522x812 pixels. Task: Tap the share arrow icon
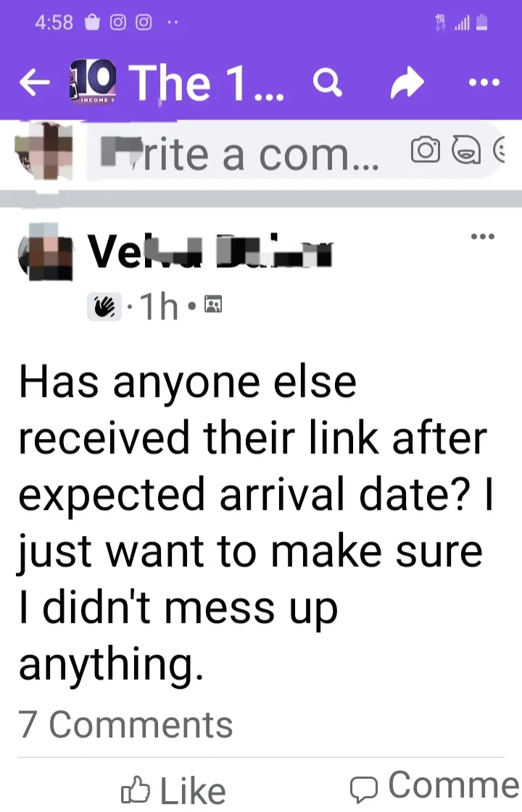point(407,83)
